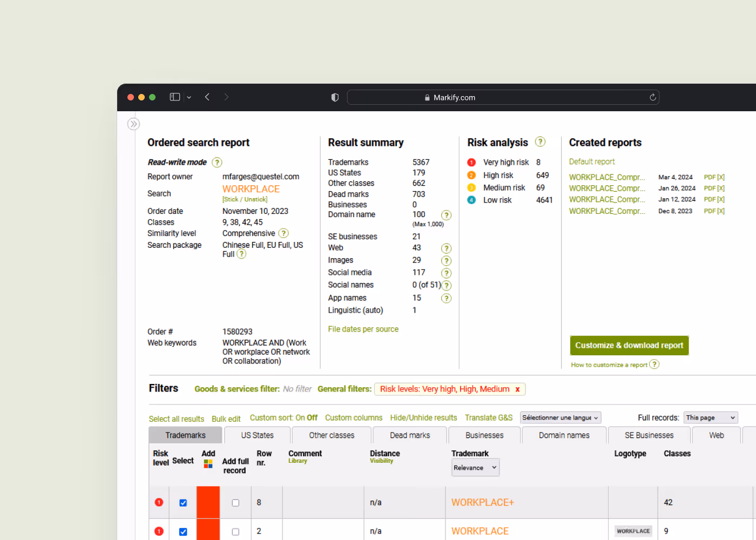Switch to the Web tab
756x540 pixels.
click(717, 435)
